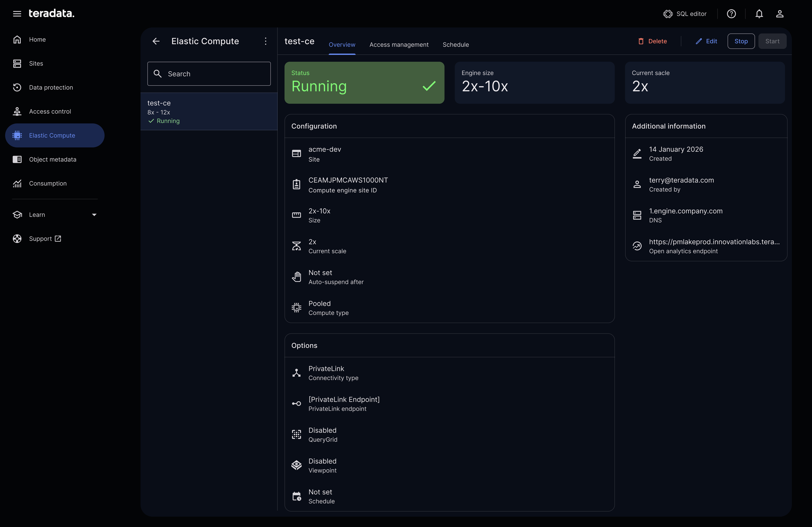Image resolution: width=812 pixels, height=527 pixels.
Task: Click the terry@teradata.com creator text
Action: pyautogui.click(x=681, y=180)
